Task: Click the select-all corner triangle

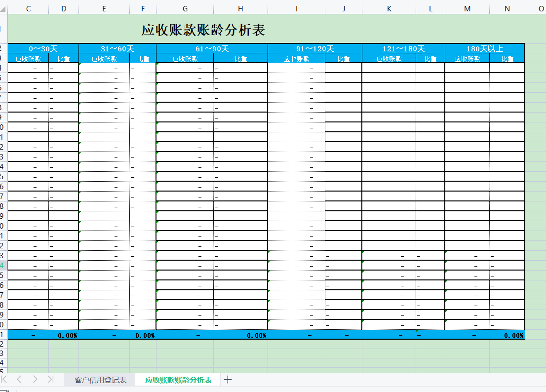Action: point(3,9)
